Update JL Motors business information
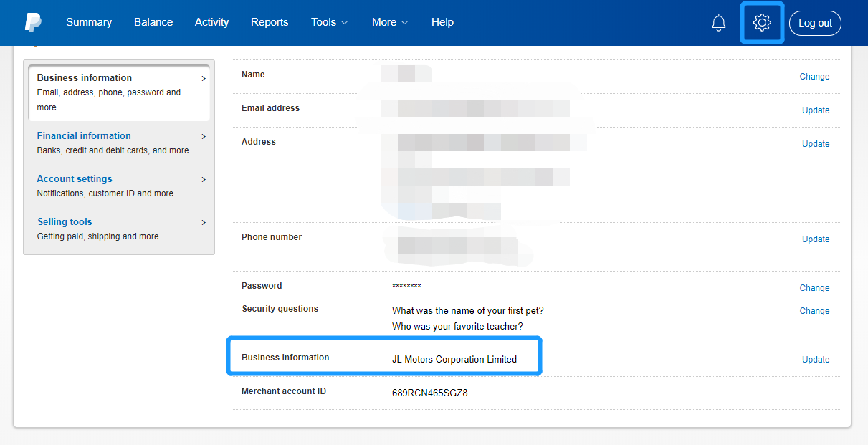 pyautogui.click(x=816, y=360)
